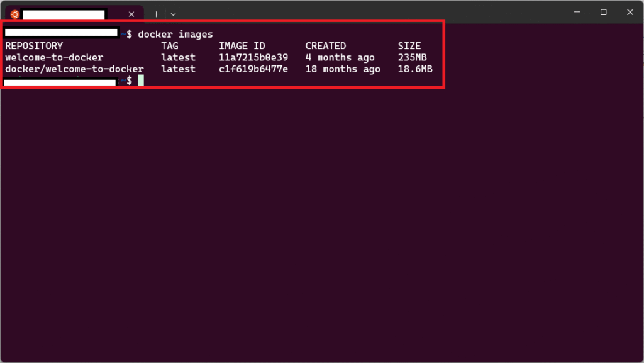Image resolution: width=644 pixels, height=363 pixels.
Task: Click the SIZE column header
Action: pos(409,46)
